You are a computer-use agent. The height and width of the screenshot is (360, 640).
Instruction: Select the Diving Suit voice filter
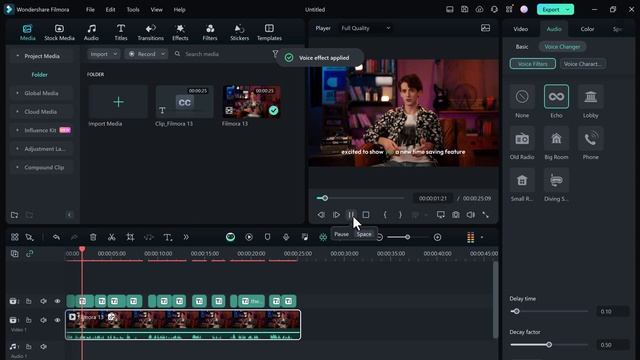tap(556, 180)
